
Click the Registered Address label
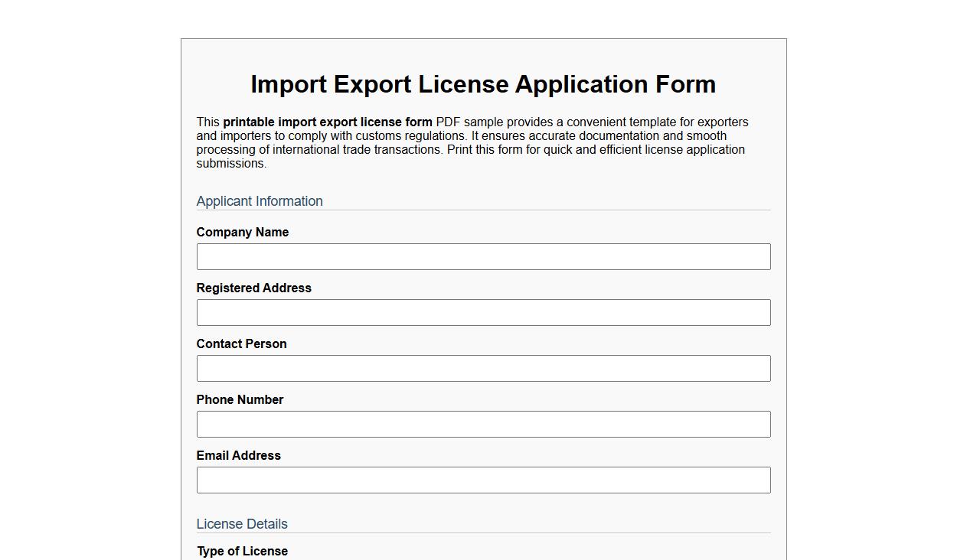point(254,288)
